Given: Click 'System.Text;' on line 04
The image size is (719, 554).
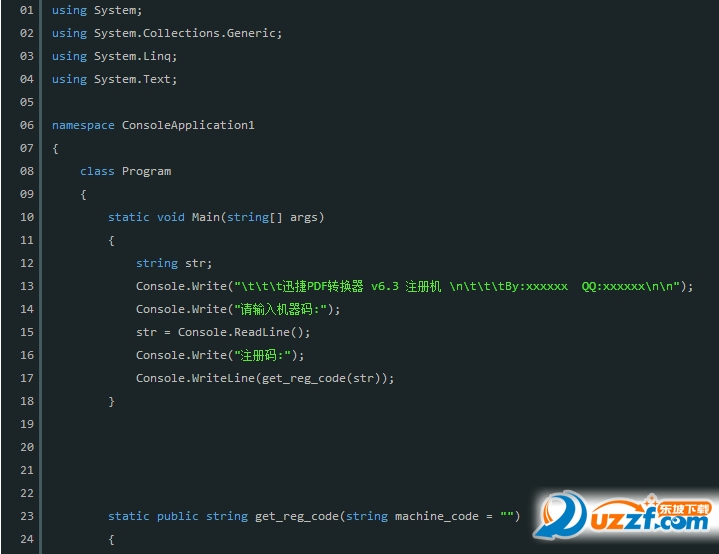Looking at the screenshot, I should (135, 79).
